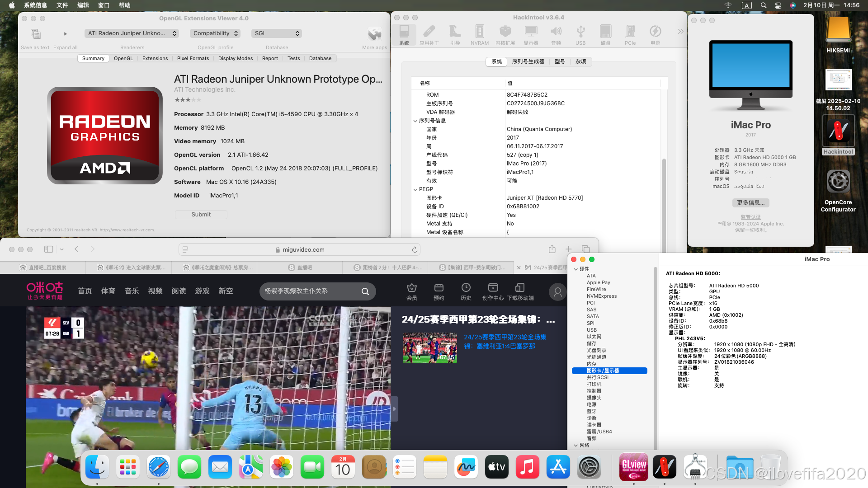868x488 pixels.
Task: Click the Save as text icon
Action: [35, 34]
